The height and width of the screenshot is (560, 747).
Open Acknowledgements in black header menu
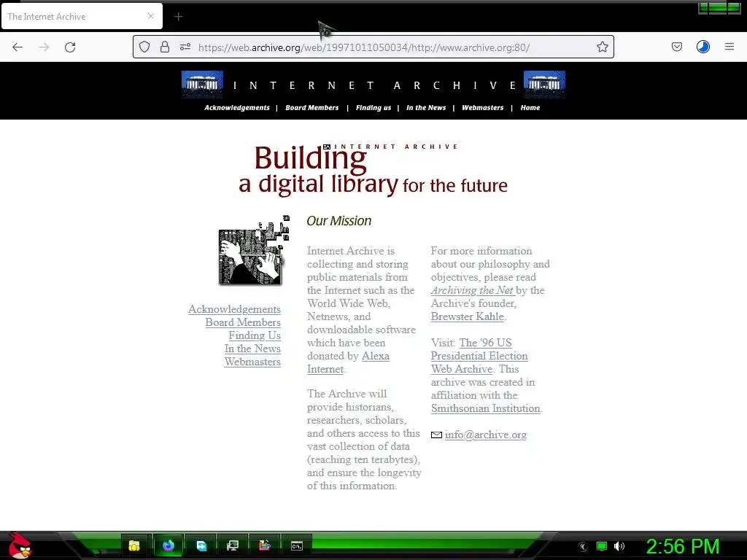[x=237, y=108]
